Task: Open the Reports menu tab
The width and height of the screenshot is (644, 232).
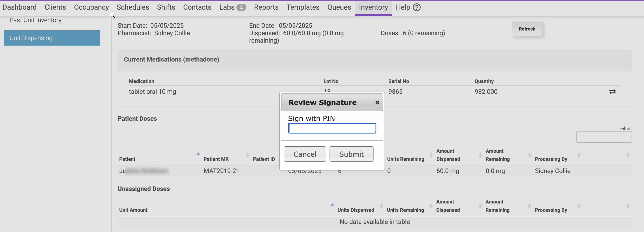Action: click(x=266, y=7)
